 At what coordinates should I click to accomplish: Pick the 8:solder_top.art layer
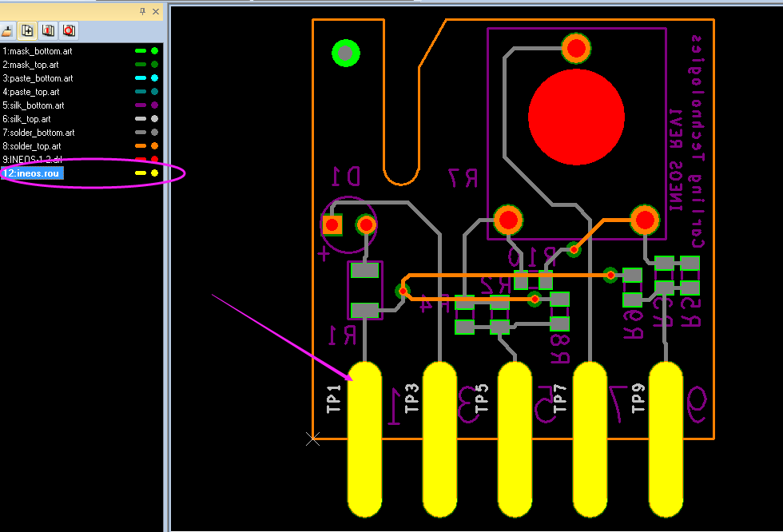[x=32, y=146]
